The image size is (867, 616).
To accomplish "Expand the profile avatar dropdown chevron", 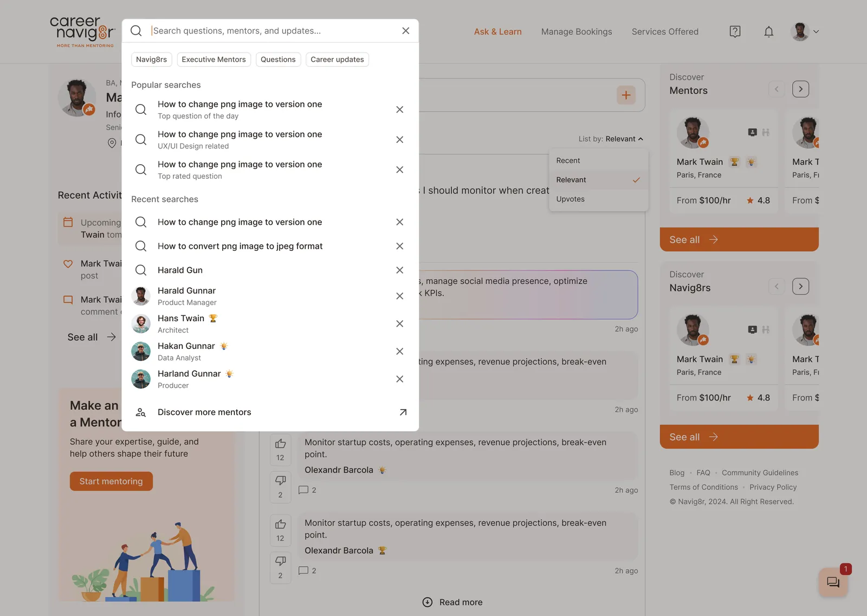I will tap(816, 31).
